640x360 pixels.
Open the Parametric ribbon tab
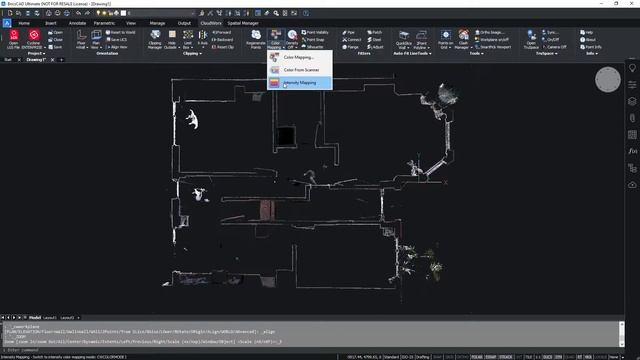coord(104,23)
